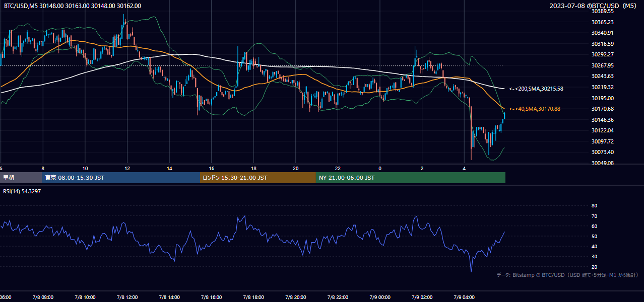
Task: Click hour label 10 under the price chart
Action: [85, 168]
